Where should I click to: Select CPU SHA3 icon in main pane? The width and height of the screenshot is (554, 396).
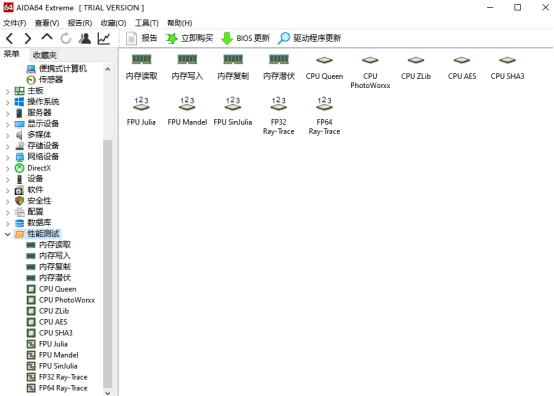coord(507,68)
